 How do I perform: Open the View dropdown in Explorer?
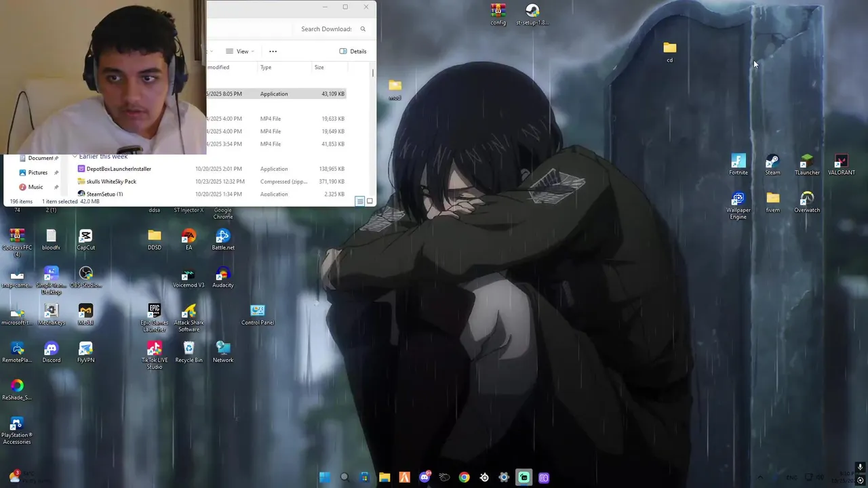click(x=240, y=52)
